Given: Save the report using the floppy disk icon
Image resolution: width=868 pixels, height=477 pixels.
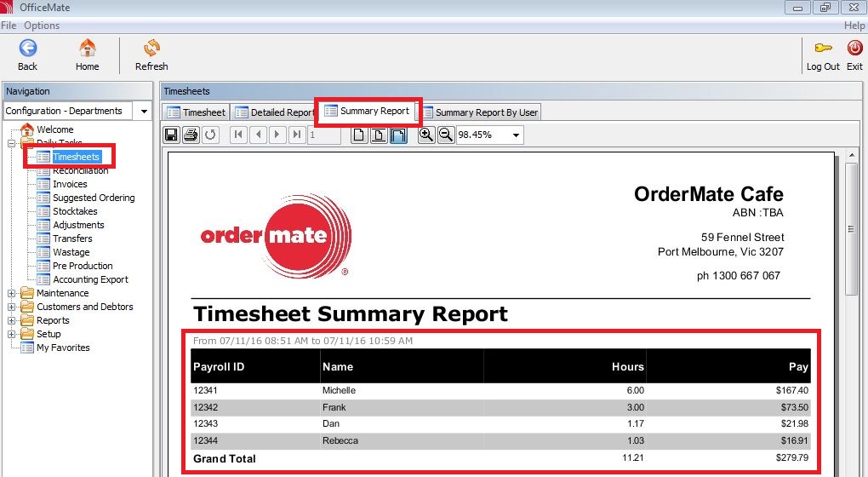Looking at the screenshot, I should (x=171, y=135).
